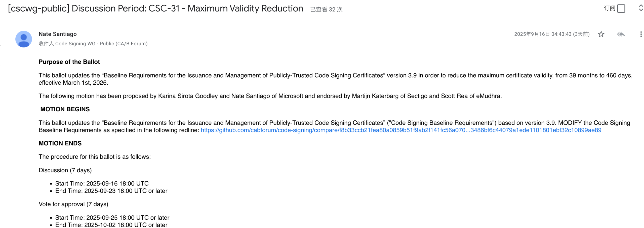Click the Discussion (7 days) line
Screen dimensions: 644x228
point(65,170)
